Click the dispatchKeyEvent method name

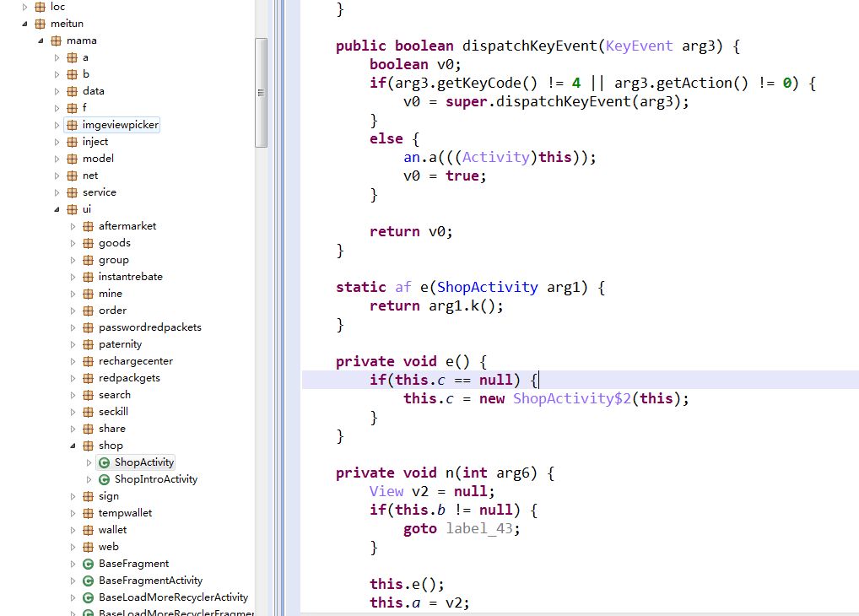click(529, 46)
